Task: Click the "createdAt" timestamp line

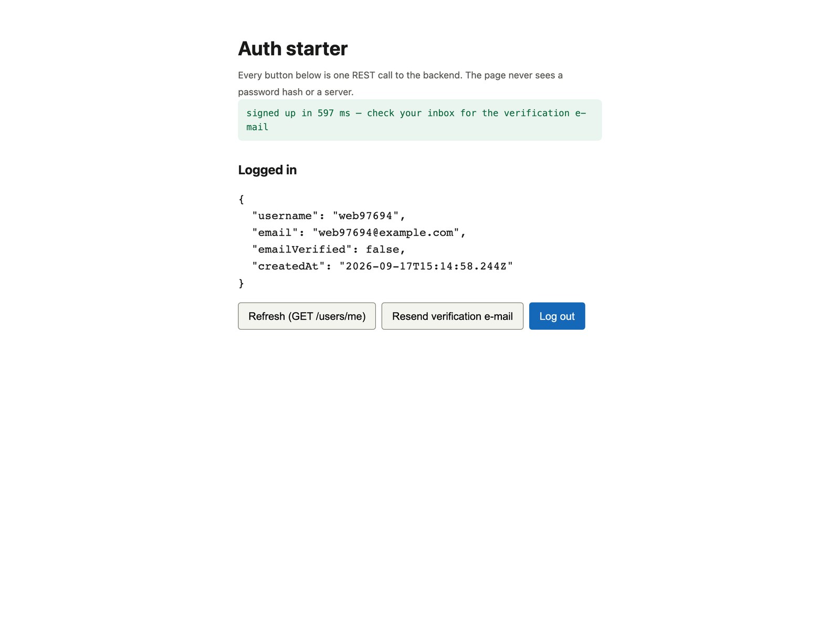Action: (382, 266)
